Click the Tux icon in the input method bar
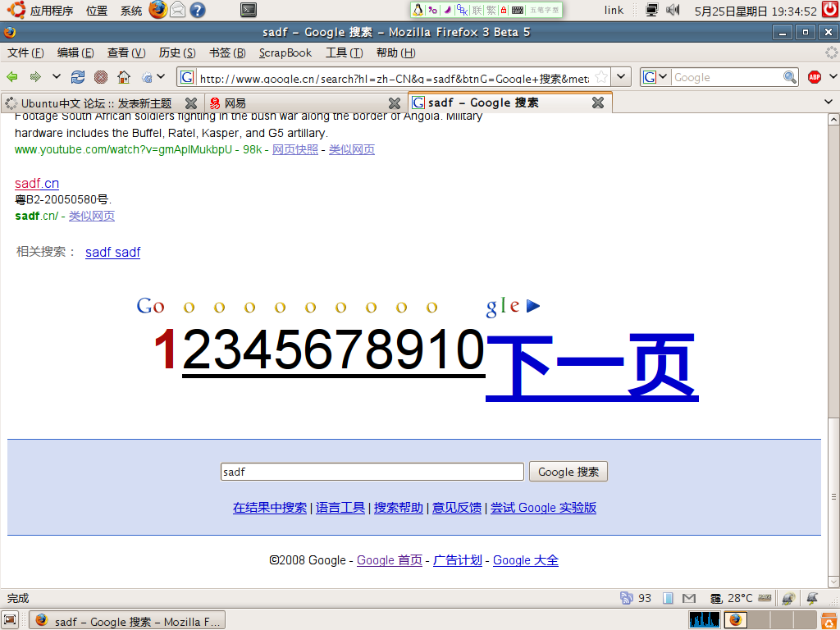840x630 pixels. coord(418,10)
